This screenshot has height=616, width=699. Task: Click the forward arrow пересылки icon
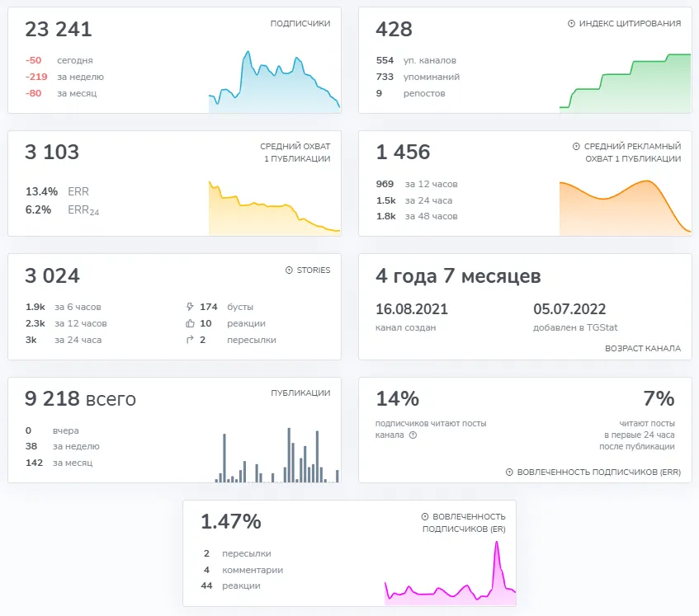point(190,340)
